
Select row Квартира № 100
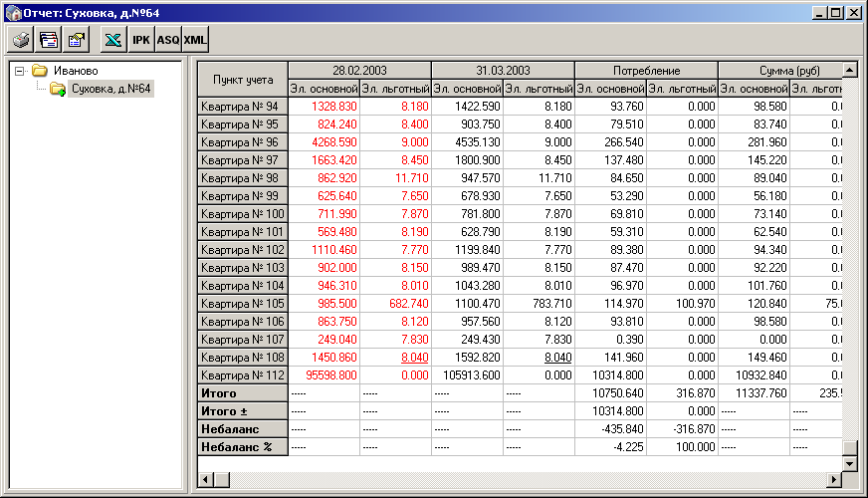(243, 214)
